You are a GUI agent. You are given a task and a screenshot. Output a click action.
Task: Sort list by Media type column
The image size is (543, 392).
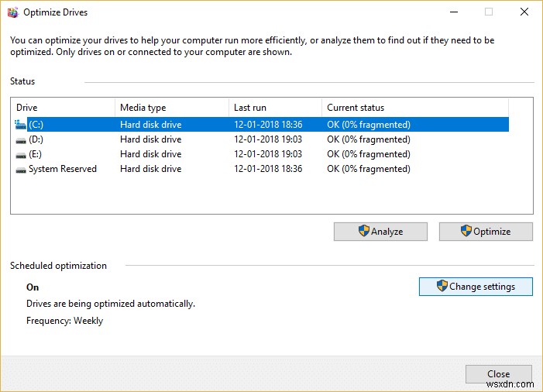tap(170, 108)
